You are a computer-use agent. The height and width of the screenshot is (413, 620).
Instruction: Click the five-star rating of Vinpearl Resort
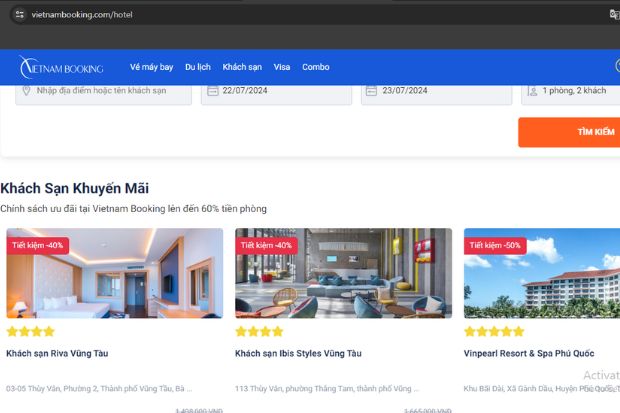494,331
